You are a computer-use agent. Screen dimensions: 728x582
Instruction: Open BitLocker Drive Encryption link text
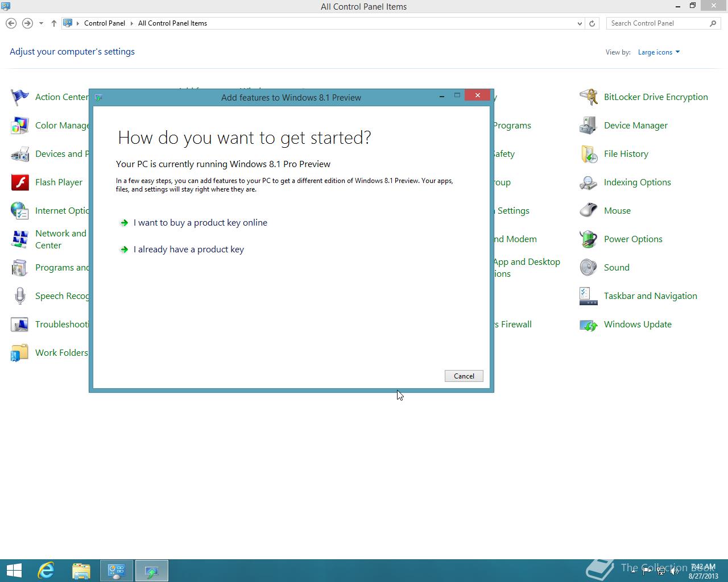click(656, 97)
